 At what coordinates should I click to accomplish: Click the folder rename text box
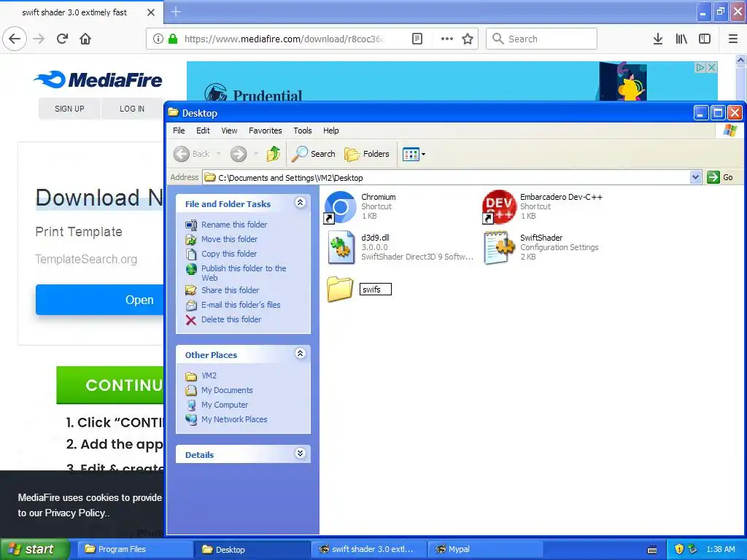click(376, 289)
